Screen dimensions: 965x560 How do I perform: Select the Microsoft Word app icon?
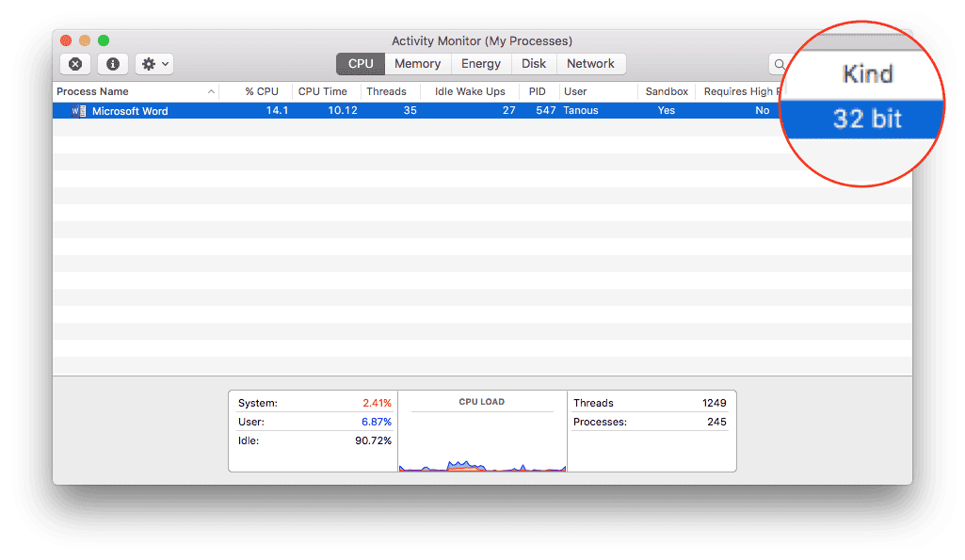(79, 111)
